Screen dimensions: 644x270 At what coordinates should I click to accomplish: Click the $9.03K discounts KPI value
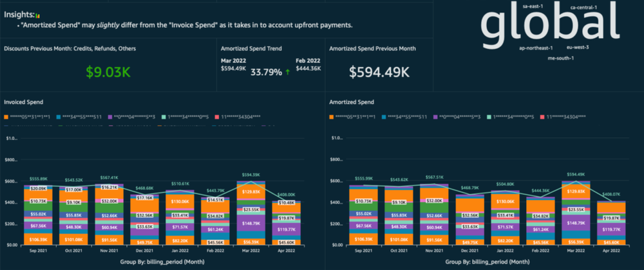click(x=108, y=72)
